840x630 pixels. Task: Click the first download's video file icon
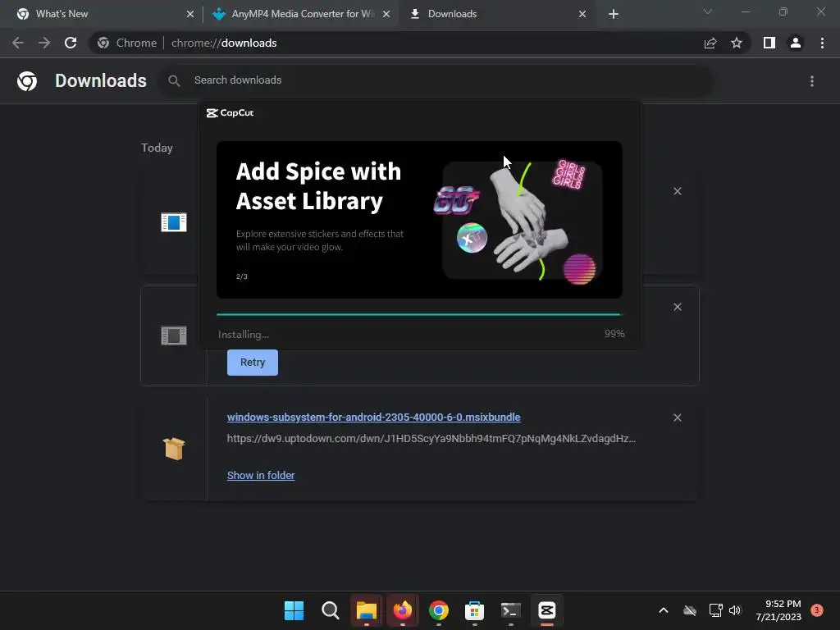pyautogui.click(x=174, y=221)
